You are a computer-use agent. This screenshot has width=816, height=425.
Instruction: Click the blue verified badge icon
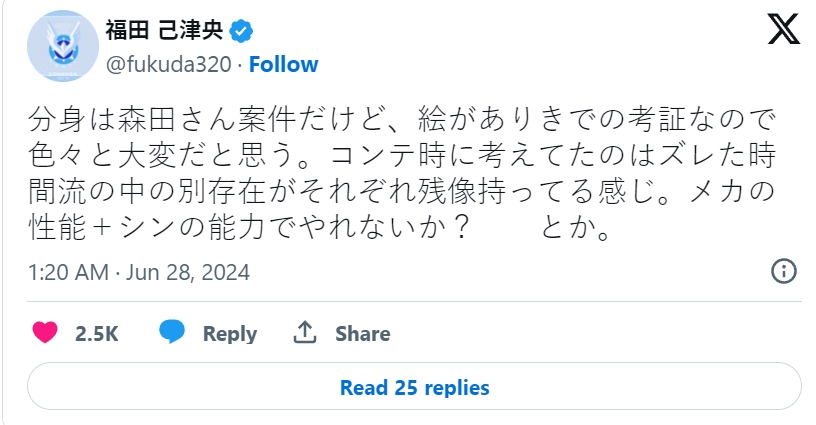click(x=241, y=31)
